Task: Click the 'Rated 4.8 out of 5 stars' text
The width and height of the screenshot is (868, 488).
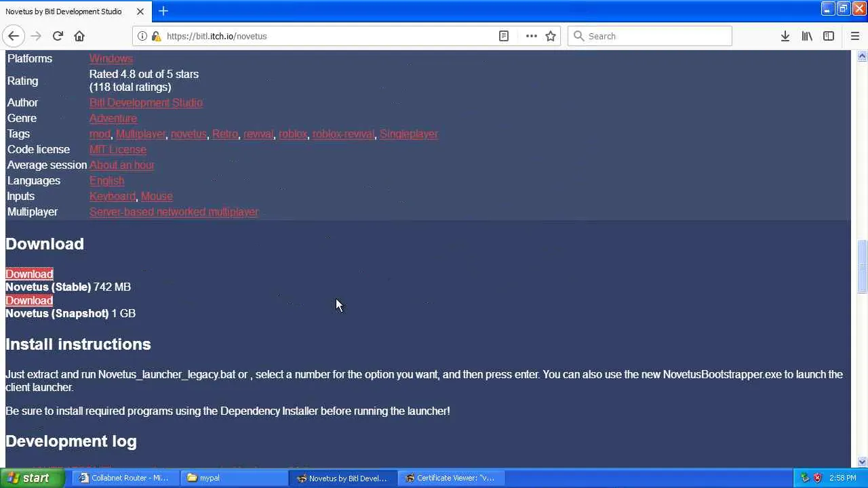Action: 144,74
